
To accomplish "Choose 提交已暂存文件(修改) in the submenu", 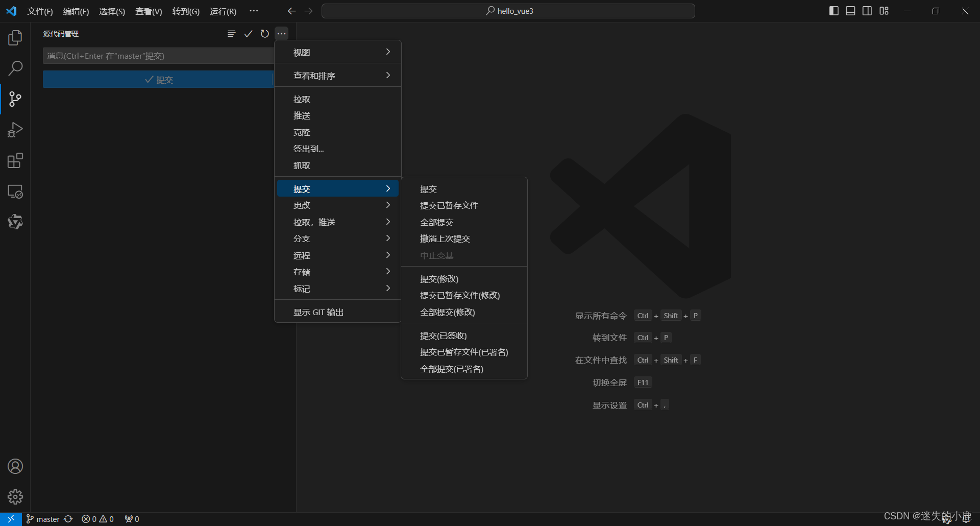I will pos(464,295).
